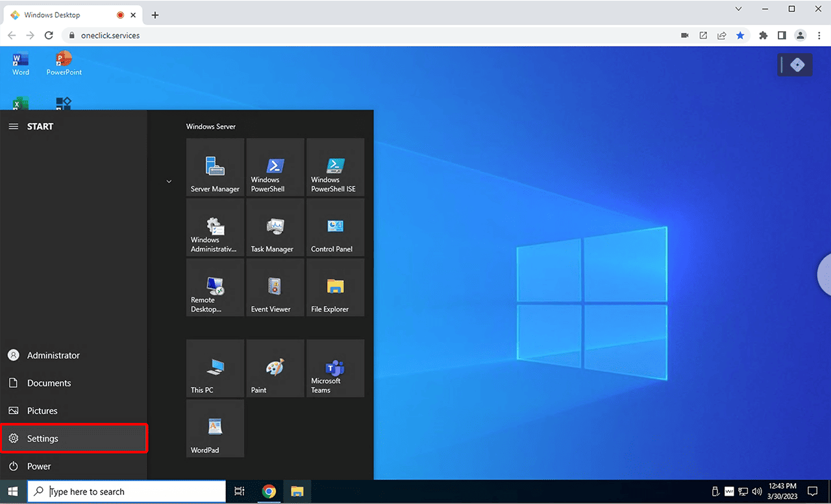Image resolution: width=831 pixels, height=504 pixels.
Task: Launch Paint from Start menu
Action: 275,368
